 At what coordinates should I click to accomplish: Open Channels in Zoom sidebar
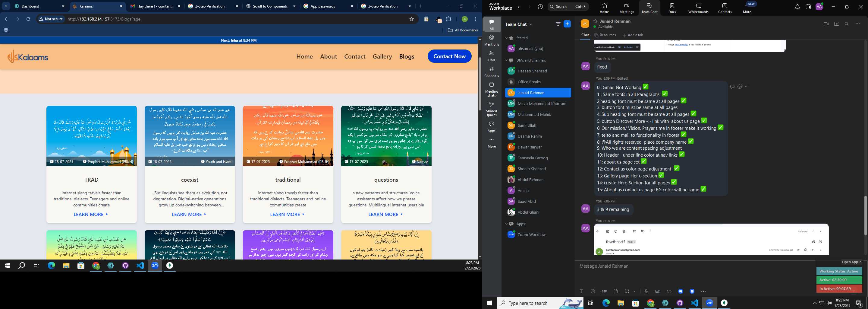pyautogui.click(x=492, y=72)
